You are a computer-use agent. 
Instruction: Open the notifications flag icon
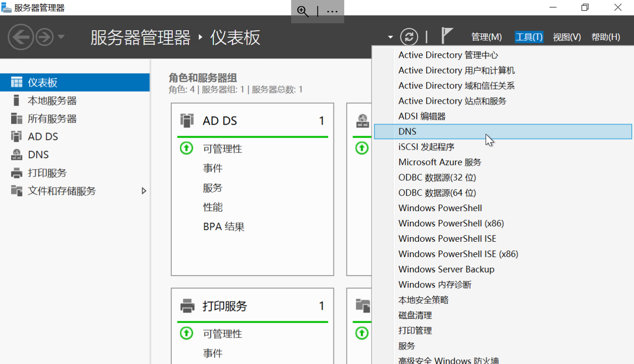click(x=447, y=36)
